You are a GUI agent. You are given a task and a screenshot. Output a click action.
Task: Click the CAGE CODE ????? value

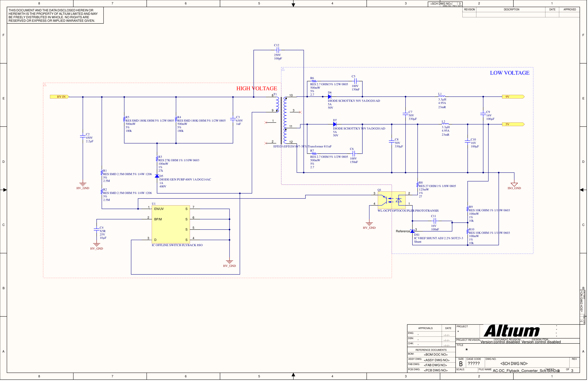(474, 364)
